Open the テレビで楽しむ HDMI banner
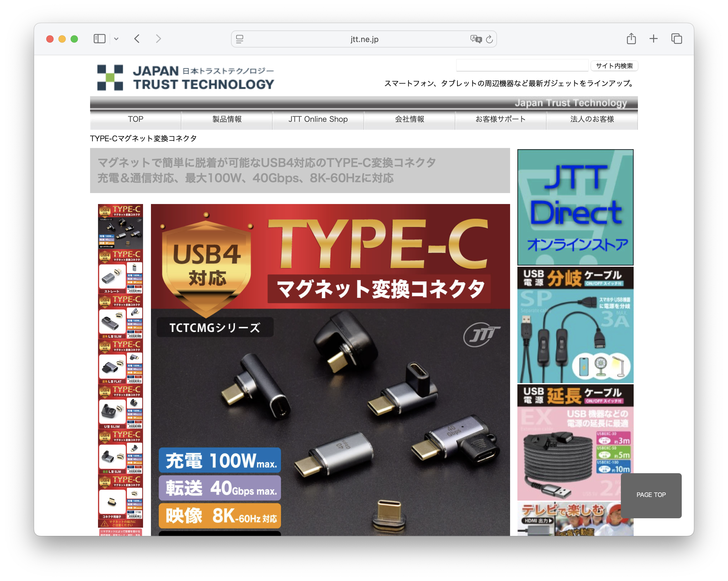Image resolution: width=728 pixels, height=581 pixels. pos(576,519)
